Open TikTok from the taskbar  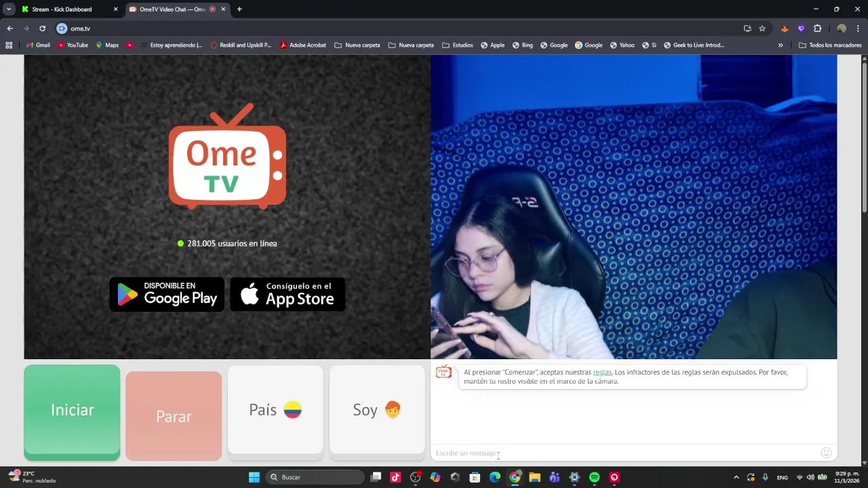(396, 477)
